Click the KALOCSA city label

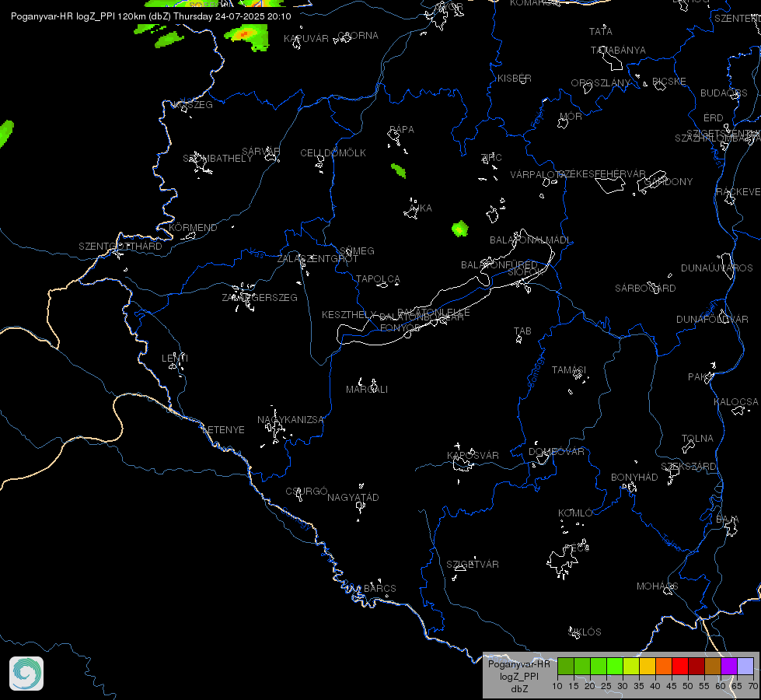[736, 402]
